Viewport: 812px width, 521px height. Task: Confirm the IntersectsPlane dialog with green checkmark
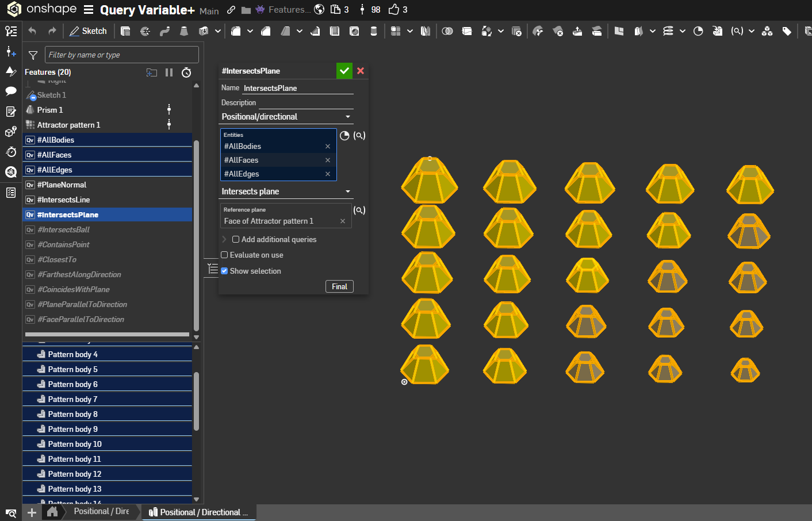344,71
